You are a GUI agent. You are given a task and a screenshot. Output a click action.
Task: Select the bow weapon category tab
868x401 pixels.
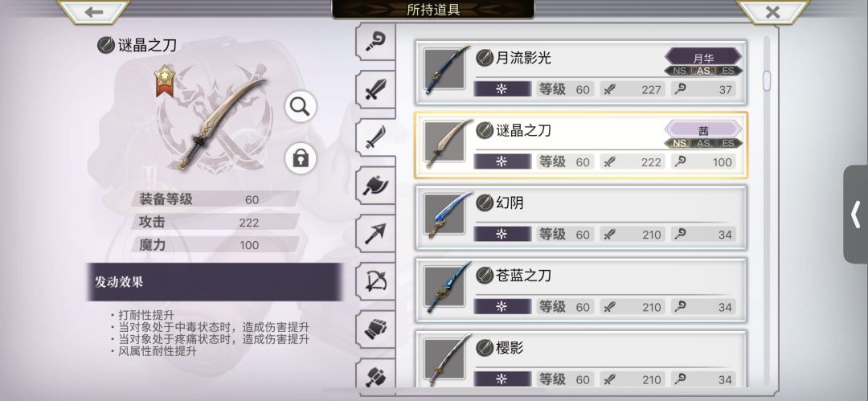[376, 281]
